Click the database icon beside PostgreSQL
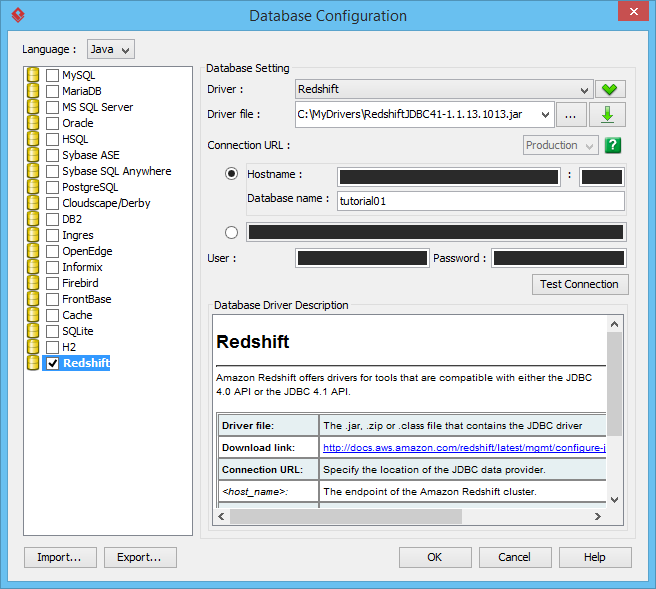The width and height of the screenshot is (656, 589). point(33,187)
